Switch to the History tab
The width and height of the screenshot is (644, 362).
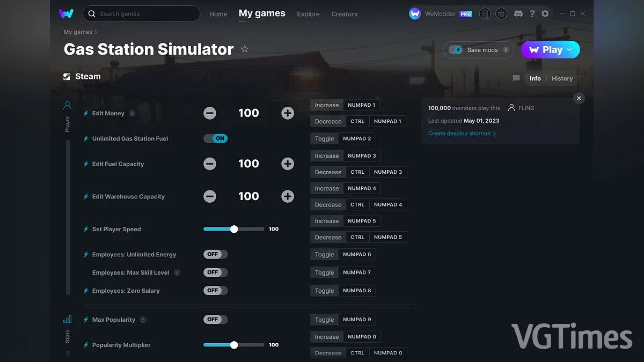[562, 78]
